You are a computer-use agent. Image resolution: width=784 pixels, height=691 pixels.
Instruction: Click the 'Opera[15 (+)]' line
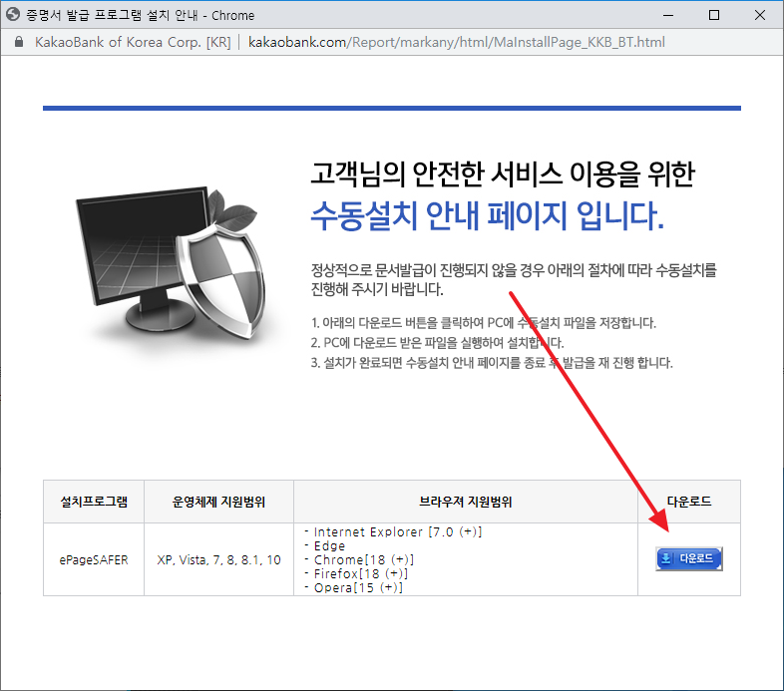[x=354, y=588]
